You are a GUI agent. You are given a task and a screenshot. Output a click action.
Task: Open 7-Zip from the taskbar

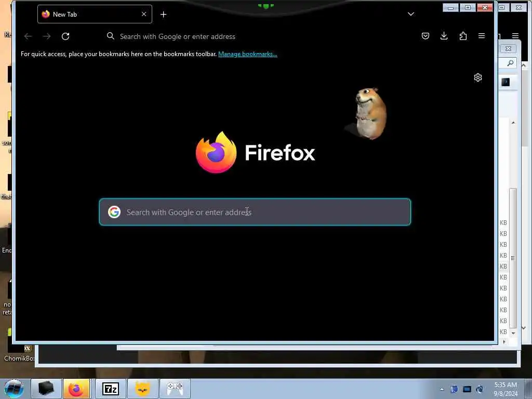pyautogui.click(x=110, y=389)
